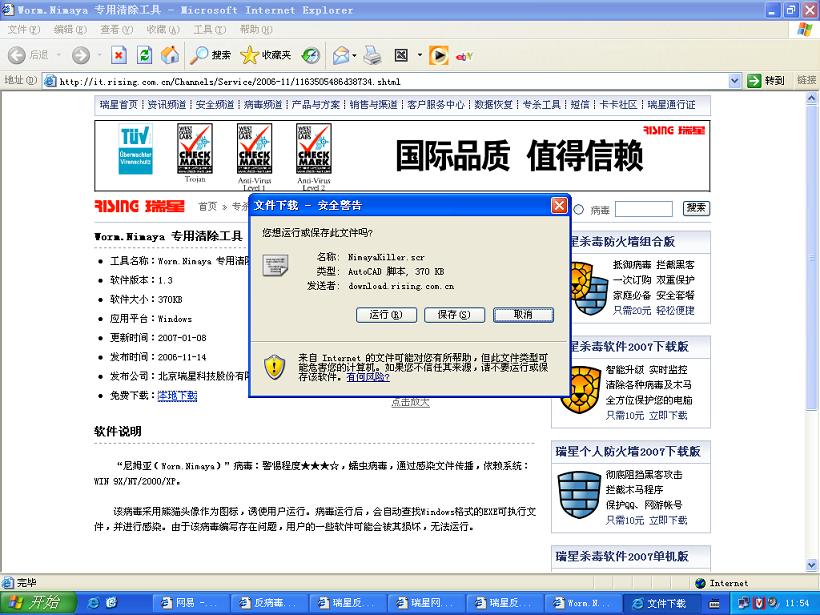Screen dimensions: 820x615
Task: Open the 查看(V) menu
Action: click(117, 29)
